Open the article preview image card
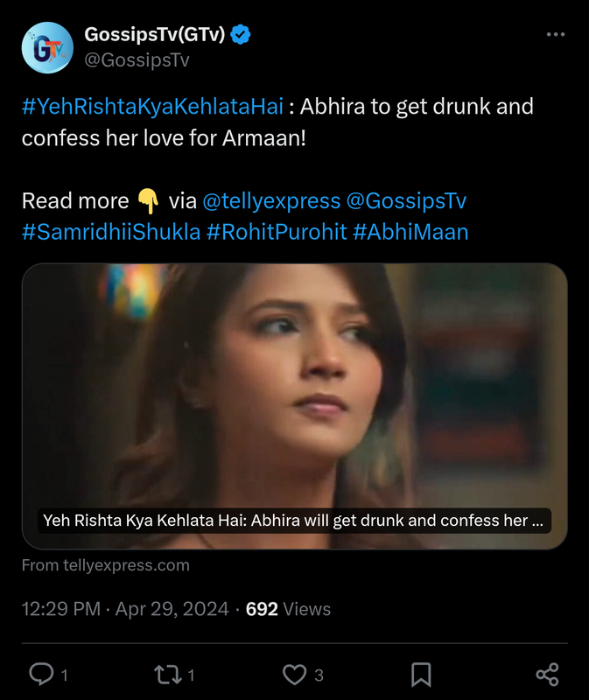 294,385
